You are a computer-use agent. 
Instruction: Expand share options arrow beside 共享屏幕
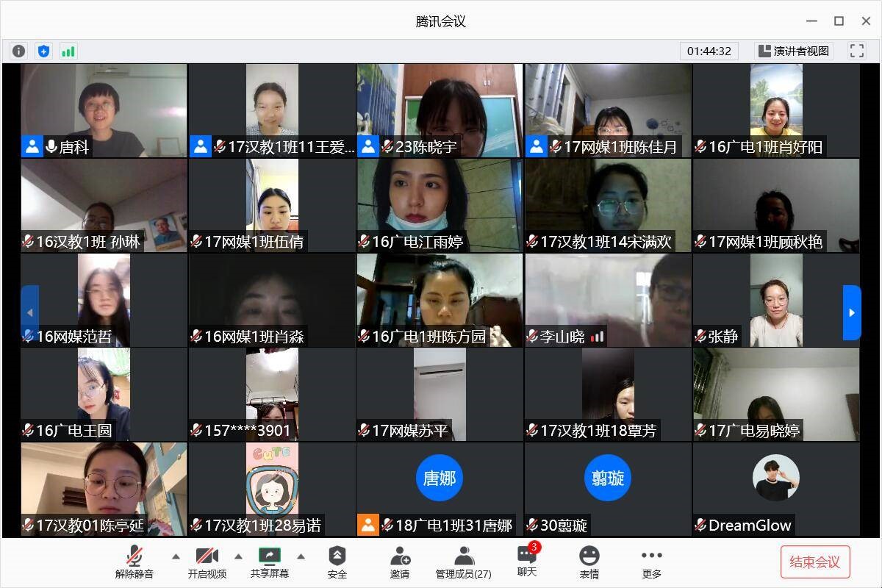tap(301, 556)
